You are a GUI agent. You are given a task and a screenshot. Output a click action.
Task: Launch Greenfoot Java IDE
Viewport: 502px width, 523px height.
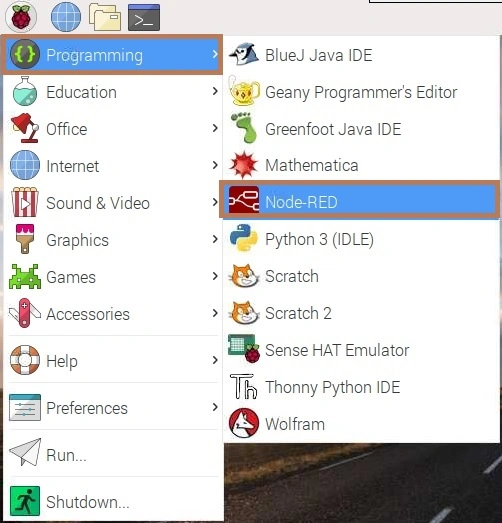tap(361, 129)
